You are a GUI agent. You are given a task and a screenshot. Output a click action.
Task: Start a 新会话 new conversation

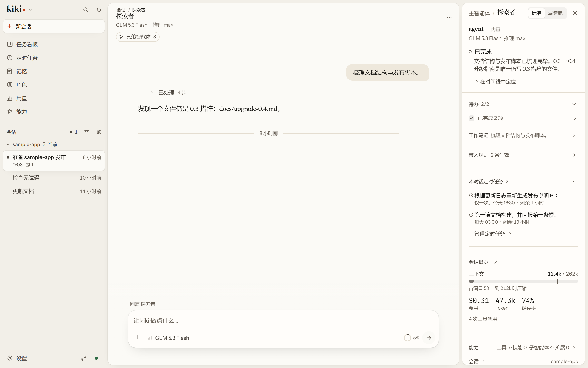(x=54, y=26)
